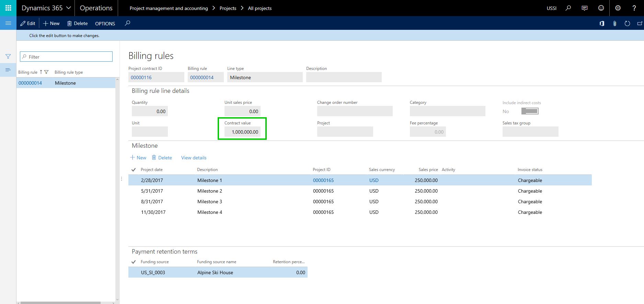This screenshot has height=304, width=644.
Task: Click the action bar search magnifier
Action: (127, 23)
